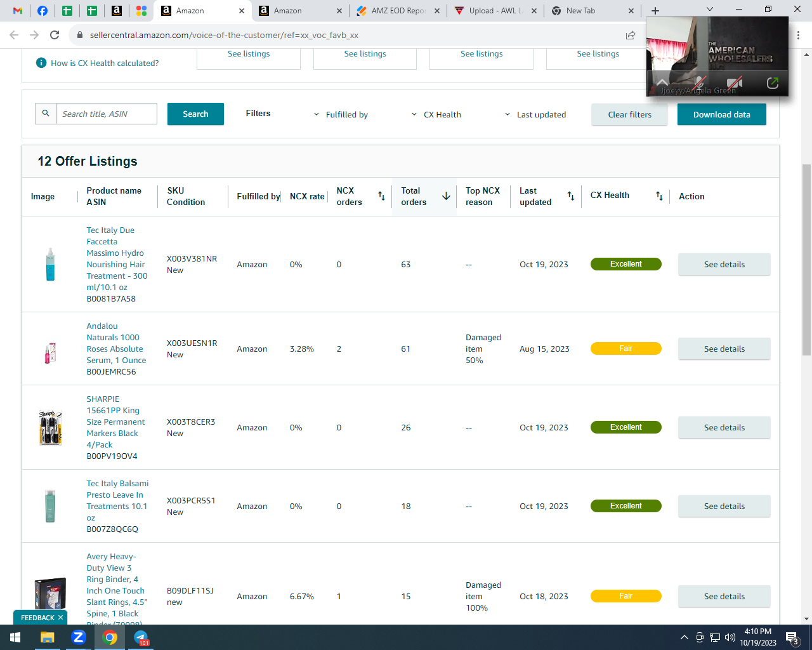
Task: Click the magnifier icon beside the search field
Action: (46, 114)
